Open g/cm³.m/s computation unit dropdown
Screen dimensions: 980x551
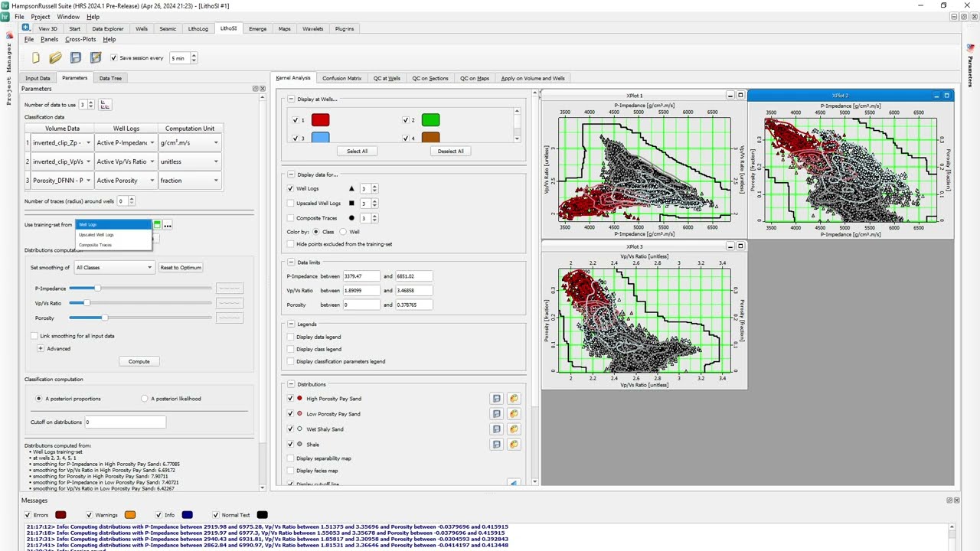point(189,143)
